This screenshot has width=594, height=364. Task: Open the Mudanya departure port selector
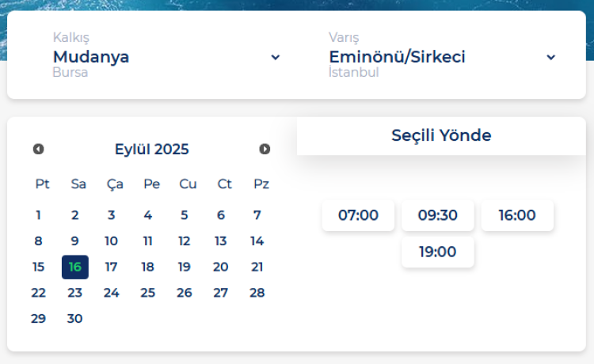pos(91,57)
